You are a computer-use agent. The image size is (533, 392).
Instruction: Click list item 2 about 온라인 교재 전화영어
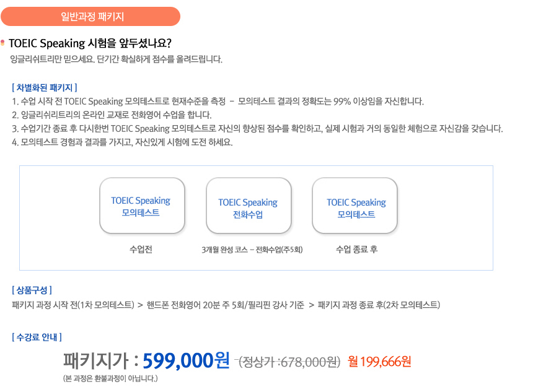point(112,115)
